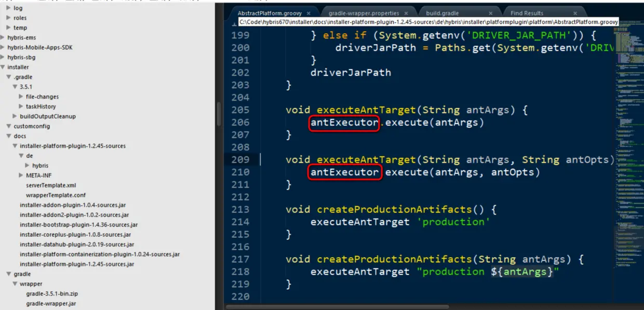The height and width of the screenshot is (310, 644).
Task: Click ${antArgs} on line 218
Action: coord(521,272)
